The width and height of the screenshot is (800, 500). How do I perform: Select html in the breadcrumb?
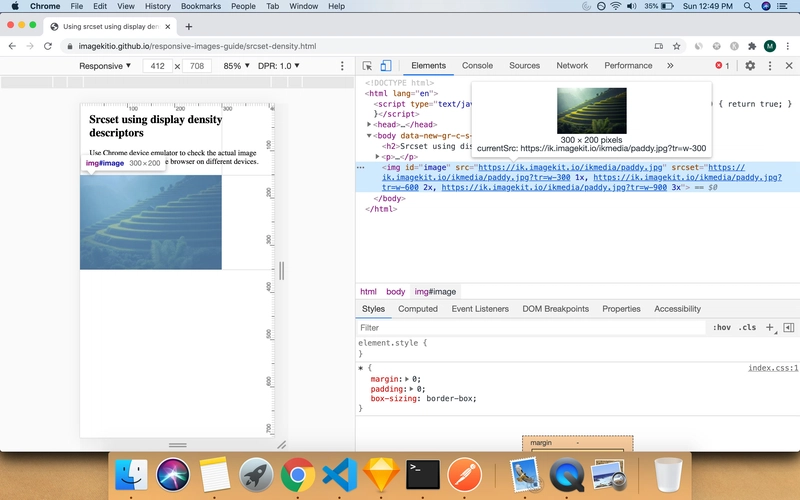coord(368,292)
